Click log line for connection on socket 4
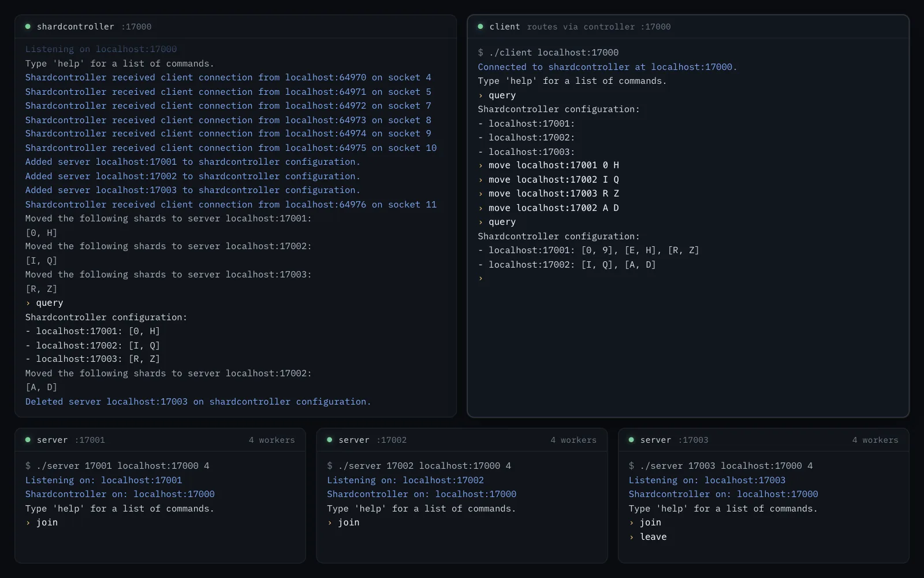 pos(228,77)
